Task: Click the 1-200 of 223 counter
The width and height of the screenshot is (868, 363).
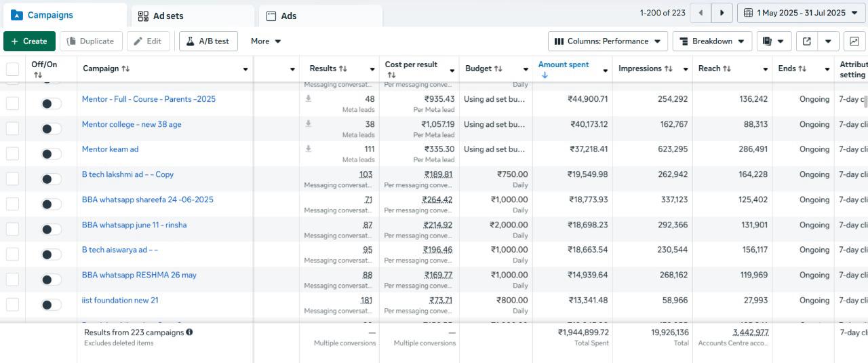Action: [x=663, y=13]
